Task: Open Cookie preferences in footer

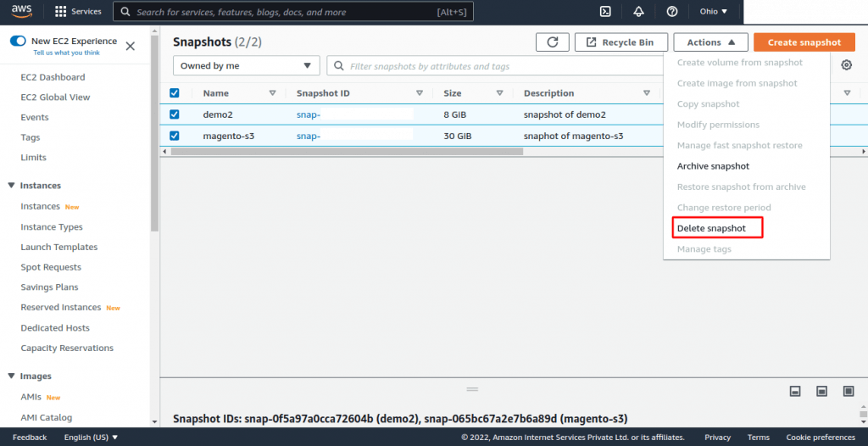Action: (821, 438)
